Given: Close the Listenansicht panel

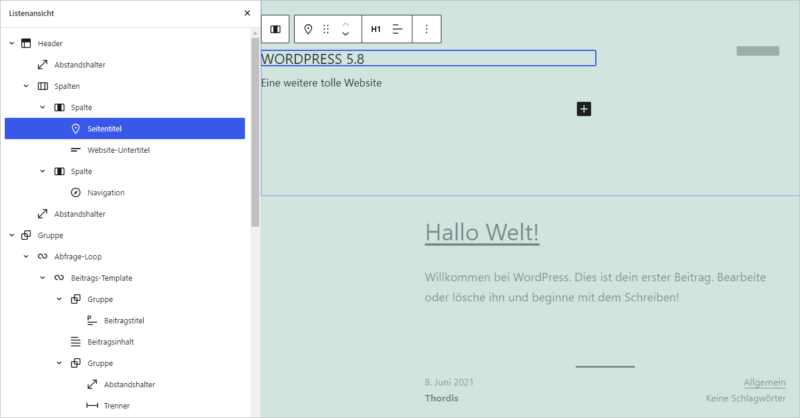Looking at the screenshot, I should pos(247,13).
